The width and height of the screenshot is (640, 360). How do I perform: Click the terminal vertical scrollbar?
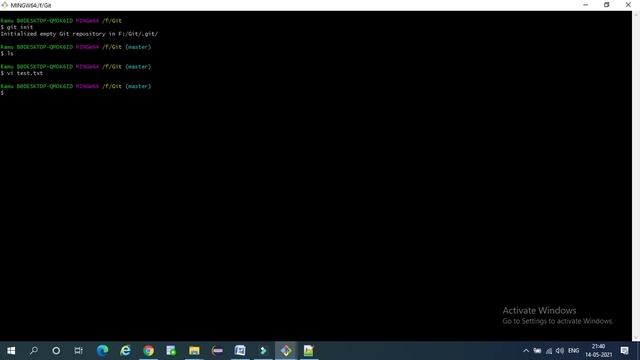[636, 176]
